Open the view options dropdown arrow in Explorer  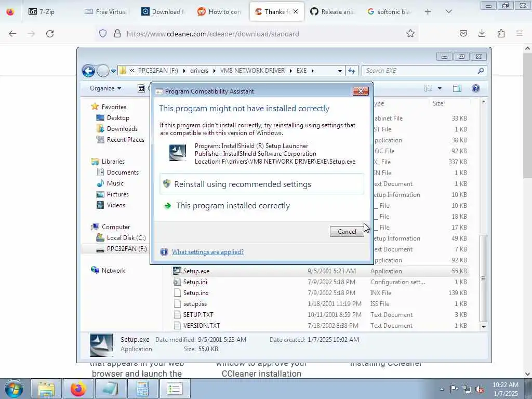pos(440,88)
